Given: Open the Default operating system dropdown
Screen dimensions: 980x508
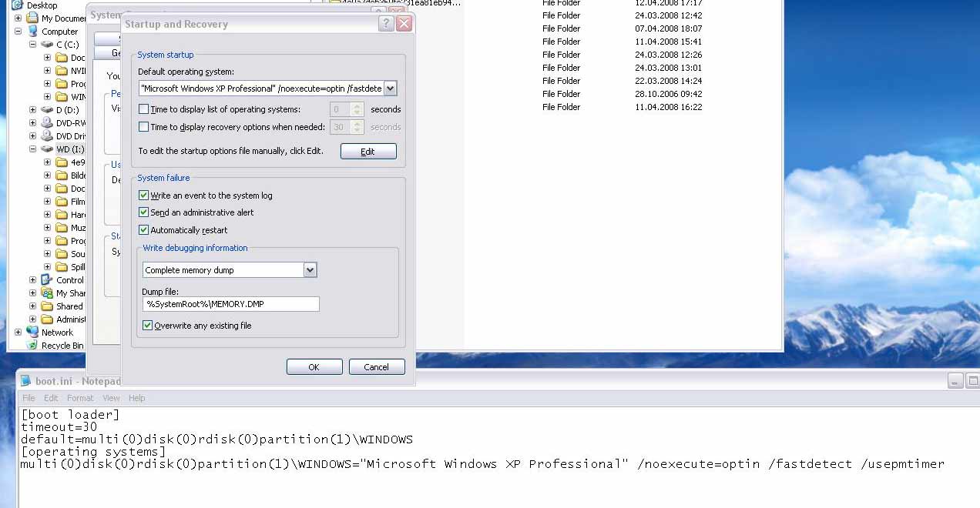Looking at the screenshot, I should pos(390,89).
